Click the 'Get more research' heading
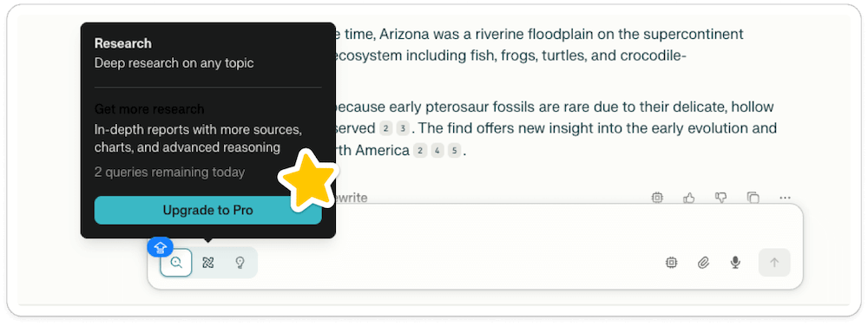This screenshot has height=326, width=868. coord(149,109)
